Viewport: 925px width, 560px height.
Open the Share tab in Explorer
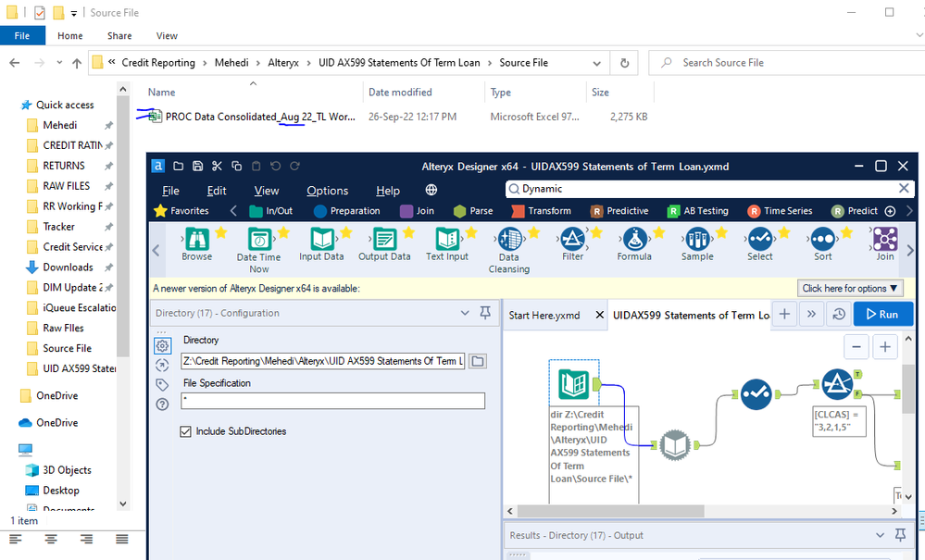(x=119, y=36)
